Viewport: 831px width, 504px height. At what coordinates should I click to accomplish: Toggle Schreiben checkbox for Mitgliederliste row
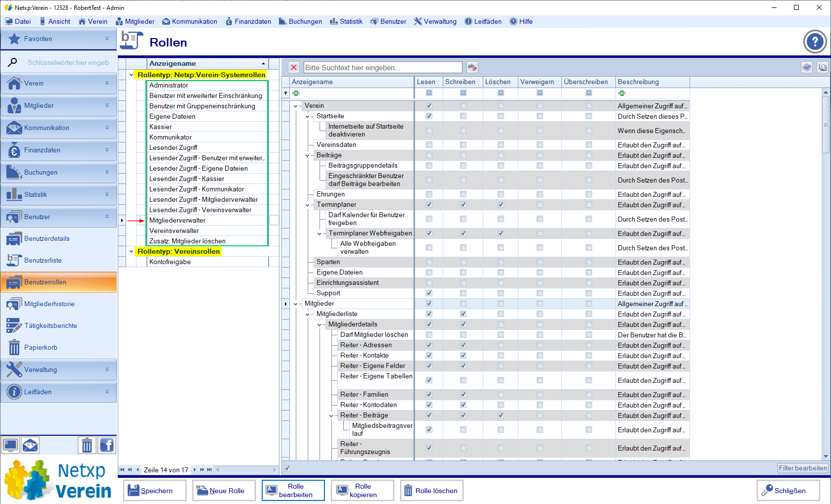[463, 314]
